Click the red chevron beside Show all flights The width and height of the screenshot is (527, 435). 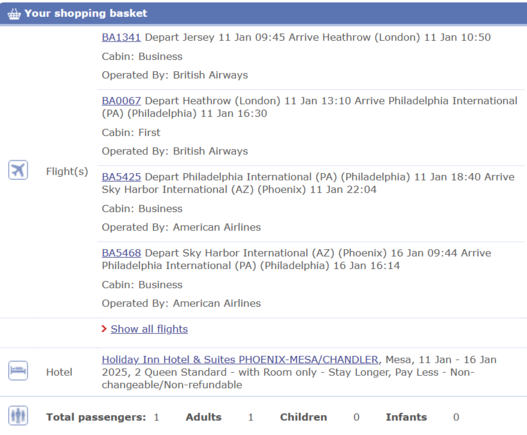[x=104, y=329]
